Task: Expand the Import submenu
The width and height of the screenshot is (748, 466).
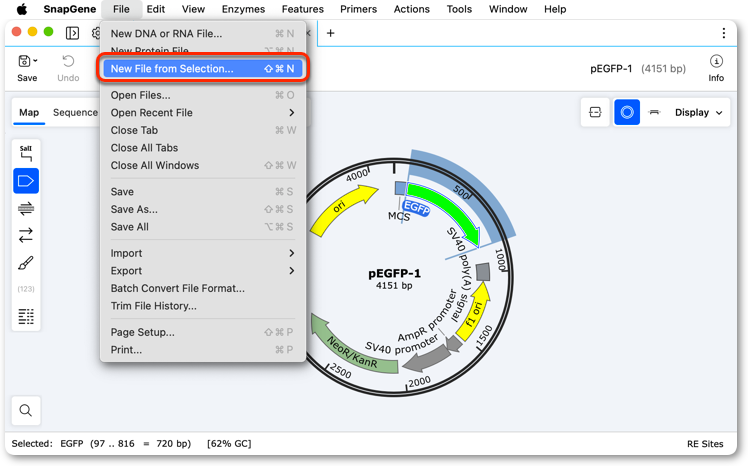Action: [x=203, y=253]
